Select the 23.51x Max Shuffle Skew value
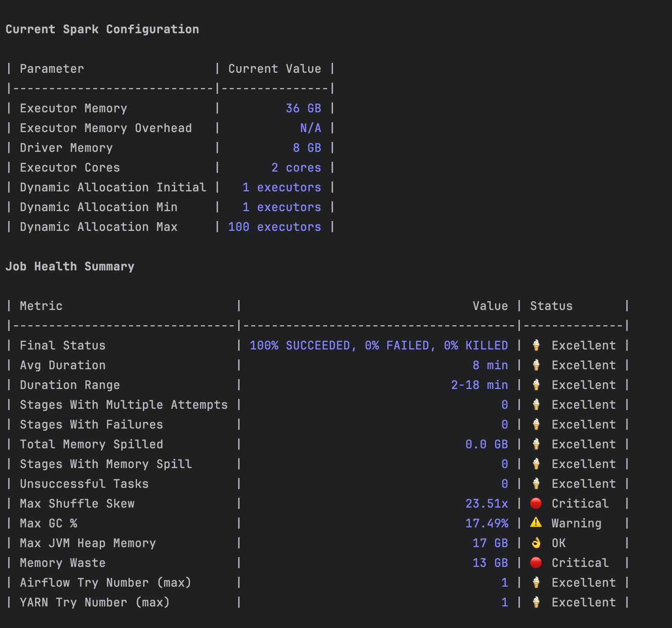 (486, 503)
